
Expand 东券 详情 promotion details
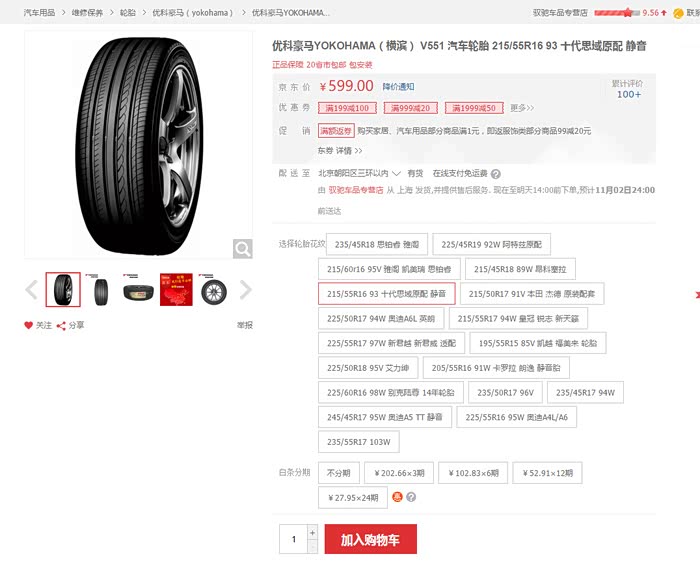[x=340, y=150]
